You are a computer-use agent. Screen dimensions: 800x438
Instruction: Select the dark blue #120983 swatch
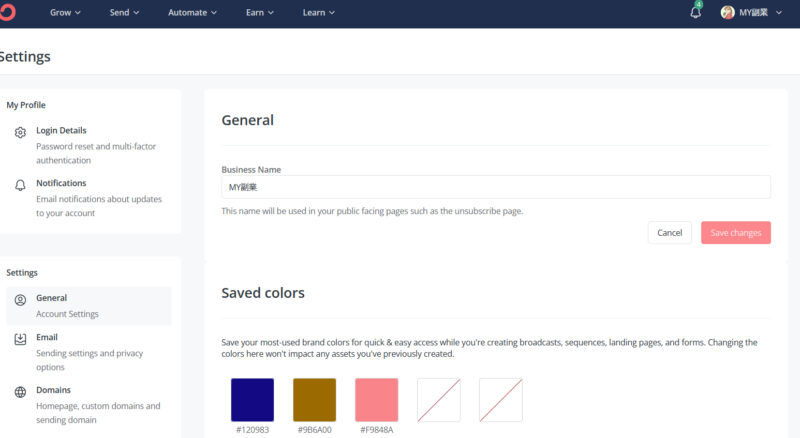(x=252, y=399)
